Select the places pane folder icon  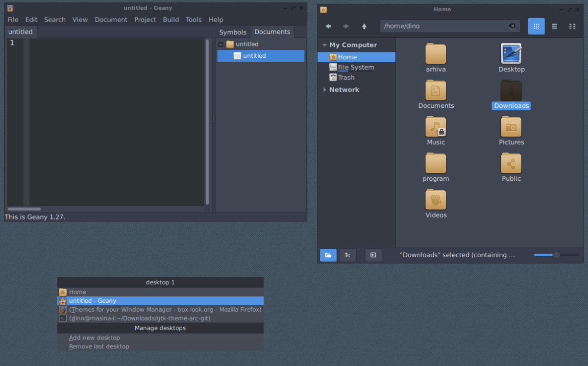[x=328, y=255]
